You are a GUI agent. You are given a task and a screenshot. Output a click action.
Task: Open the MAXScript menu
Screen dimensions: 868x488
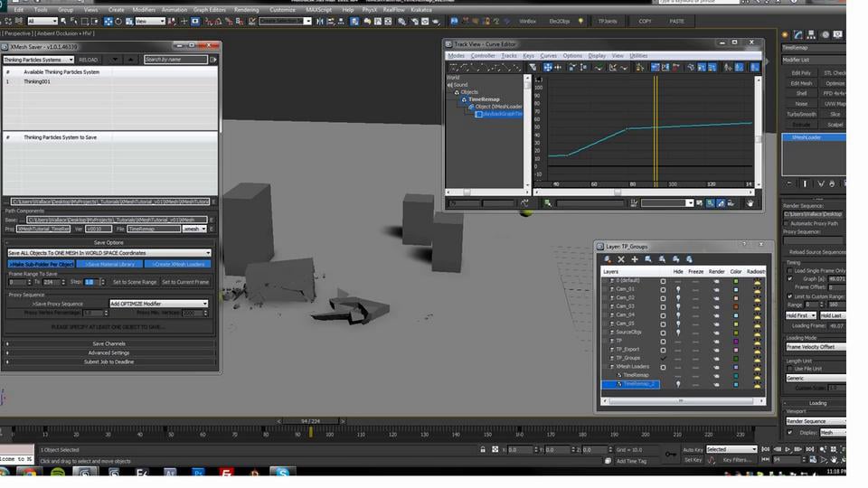319,10
